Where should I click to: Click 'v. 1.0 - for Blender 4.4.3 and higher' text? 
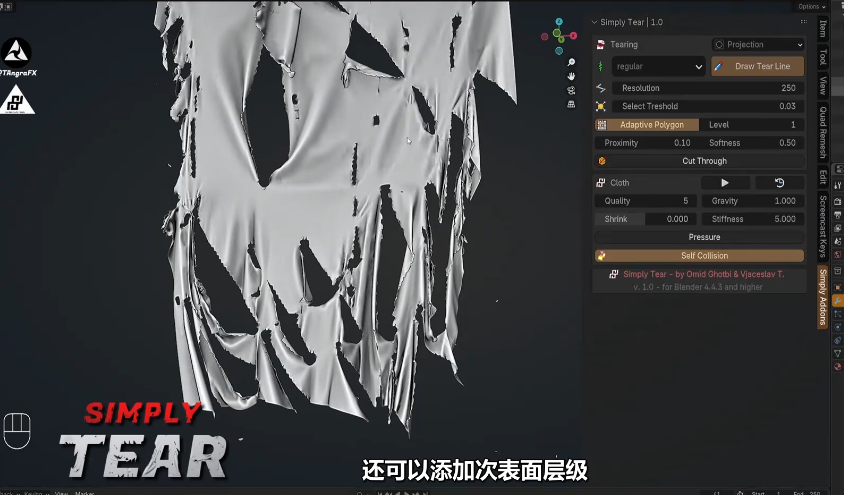click(x=698, y=287)
